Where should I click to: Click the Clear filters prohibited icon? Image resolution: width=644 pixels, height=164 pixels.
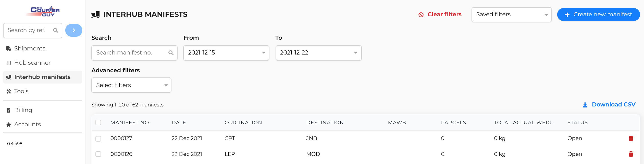(421, 15)
